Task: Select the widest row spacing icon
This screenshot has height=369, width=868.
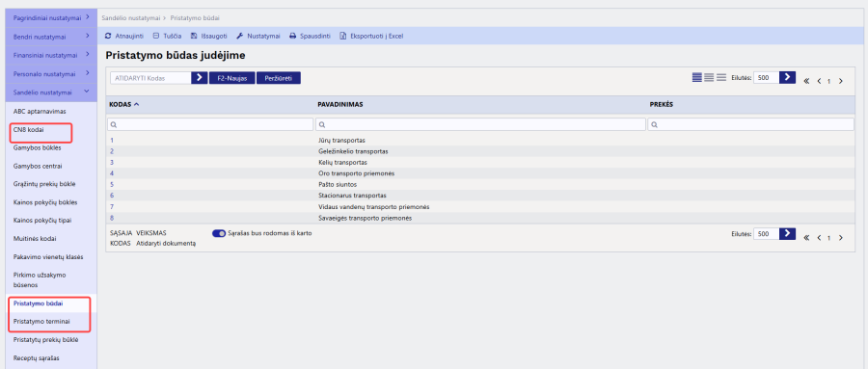Action: click(721, 78)
